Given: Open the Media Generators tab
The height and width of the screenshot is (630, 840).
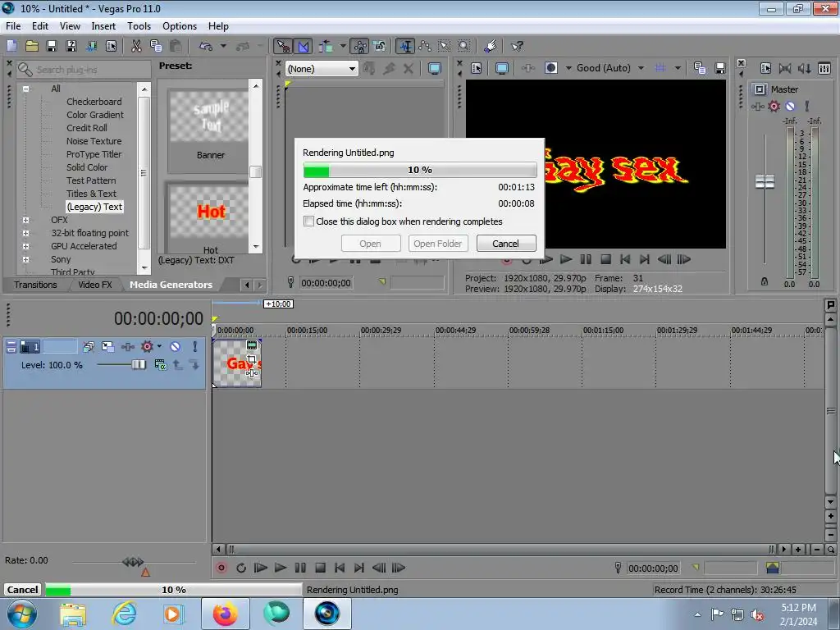Looking at the screenshot, I should [171, 285].
